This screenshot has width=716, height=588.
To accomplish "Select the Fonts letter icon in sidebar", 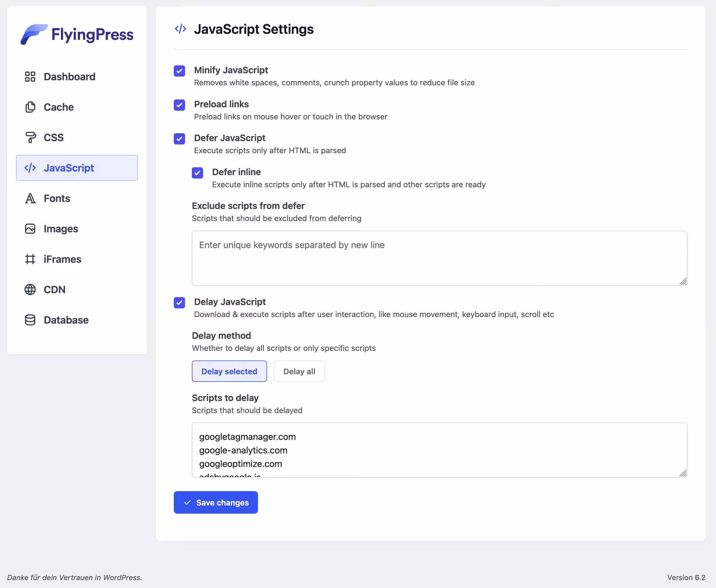I will [x=30, y=198].
